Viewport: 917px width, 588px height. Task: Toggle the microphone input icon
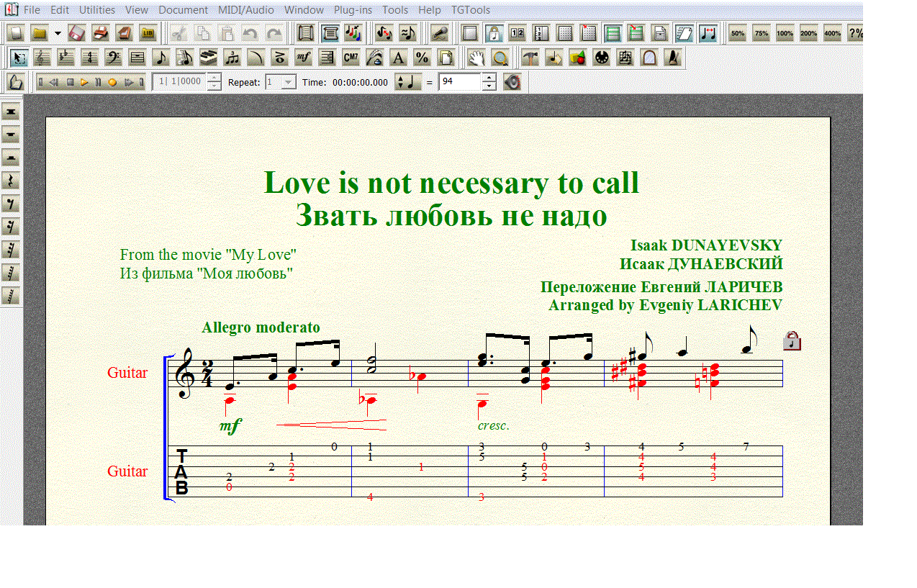[x=439, y=33]
